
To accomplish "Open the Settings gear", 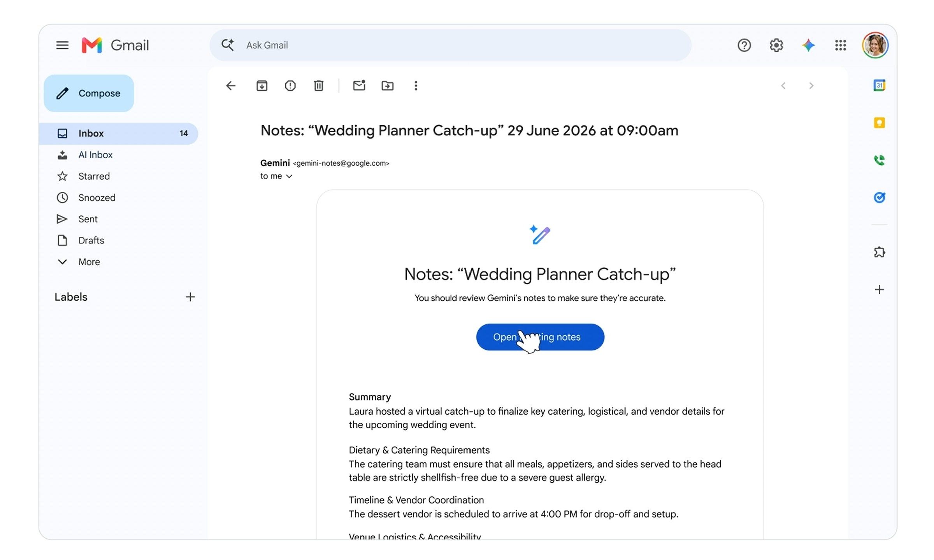I will click(776, 45).
